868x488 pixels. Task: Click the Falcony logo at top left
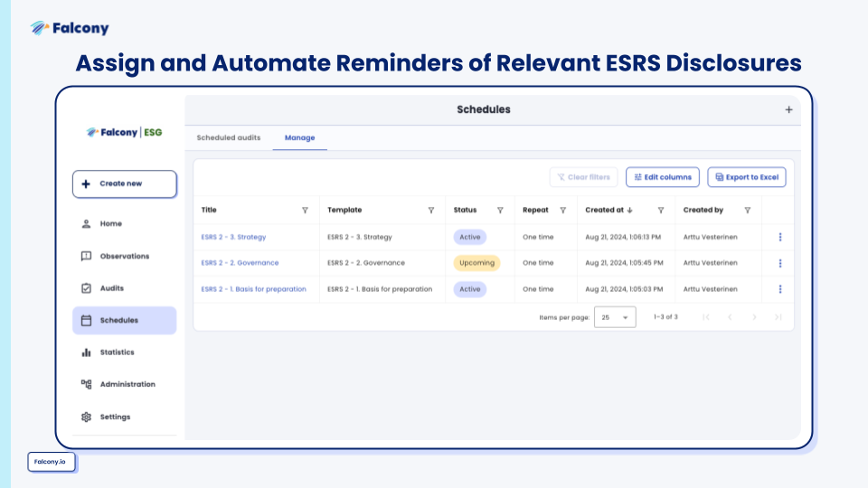70,28
